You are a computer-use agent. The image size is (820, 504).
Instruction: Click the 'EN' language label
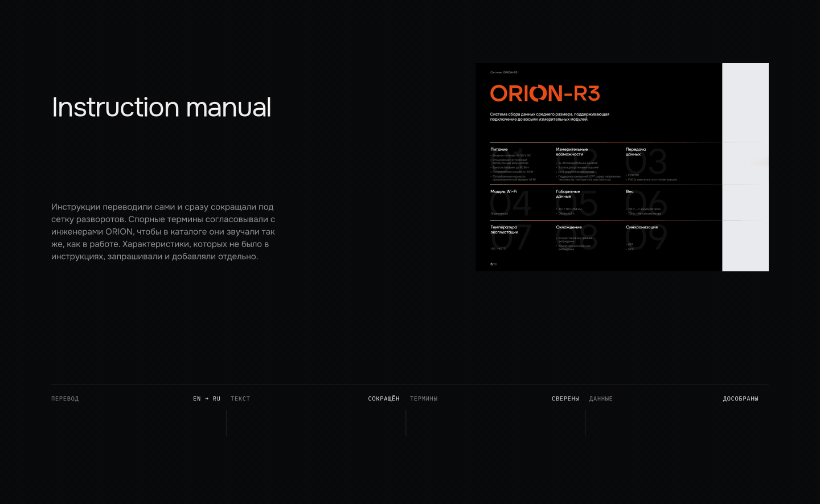click(x=197, y=399)
